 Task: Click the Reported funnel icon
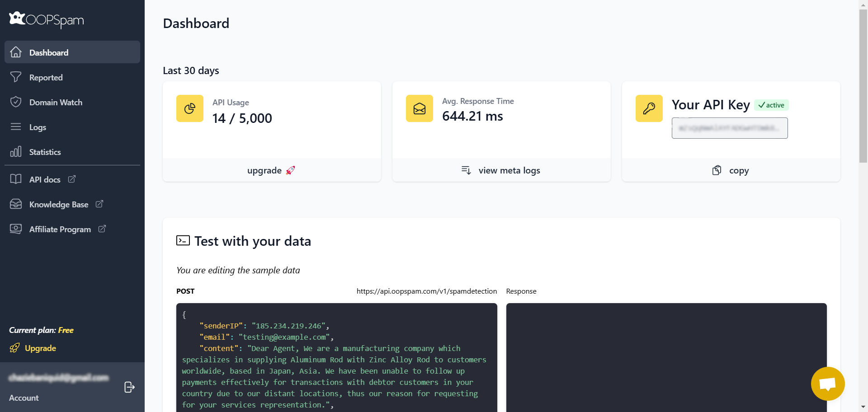click(x=16, y=77)
